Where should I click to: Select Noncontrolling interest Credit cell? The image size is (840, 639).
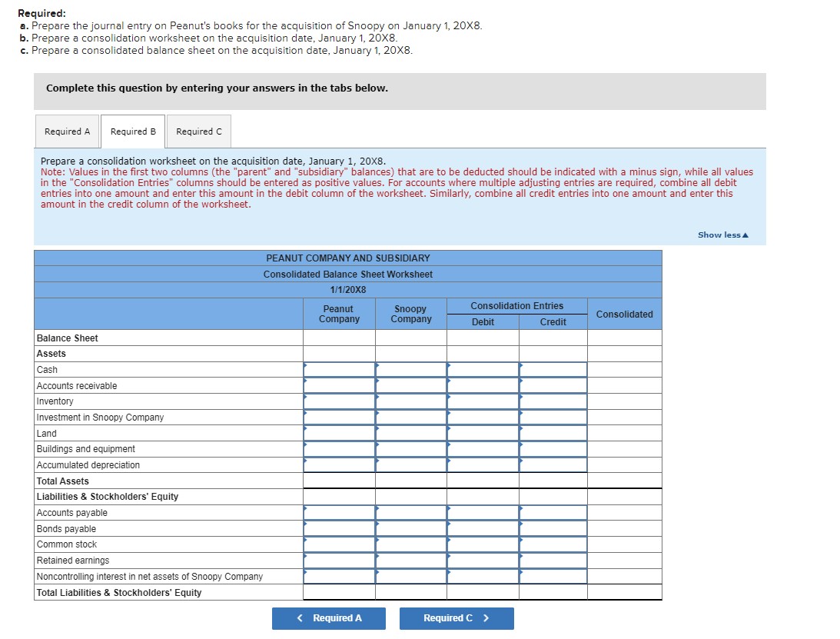click(x=553, y=576)
